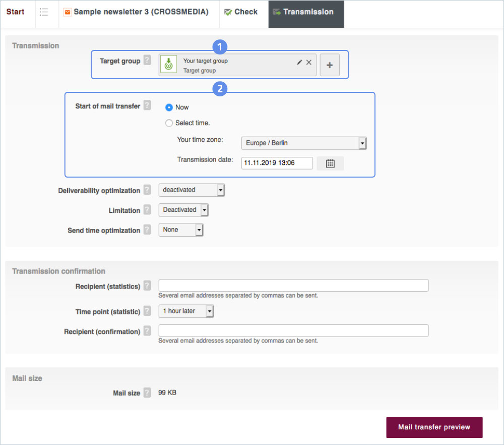Click help icon beside Deliverability optimization

[x=147, y=190]
